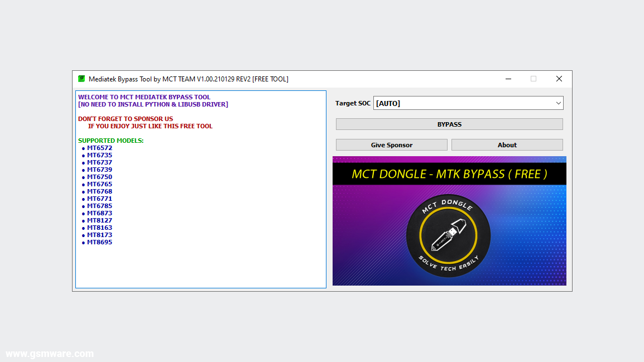This screenshot has height=362, width=644.
Task: Select MT6873 from the models list
Action: 99,213
